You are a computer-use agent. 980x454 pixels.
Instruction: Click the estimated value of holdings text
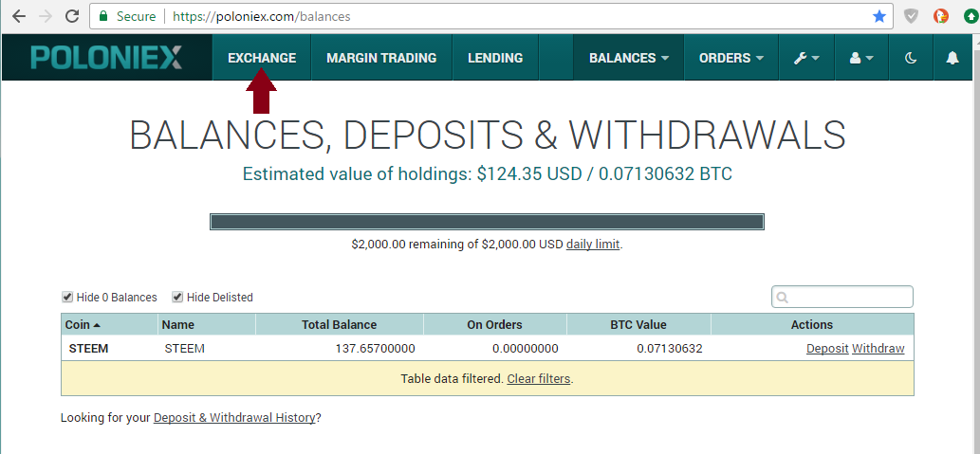point(488,173)
